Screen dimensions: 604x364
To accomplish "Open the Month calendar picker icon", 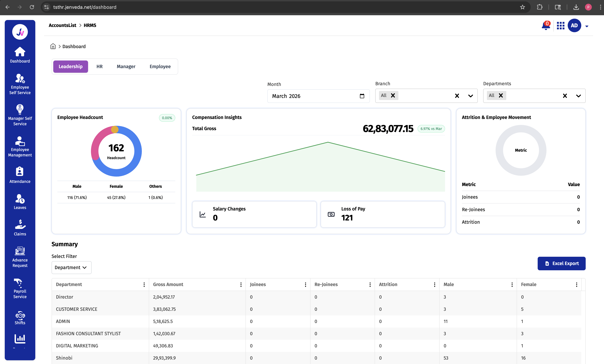I will tap(362, 96).
